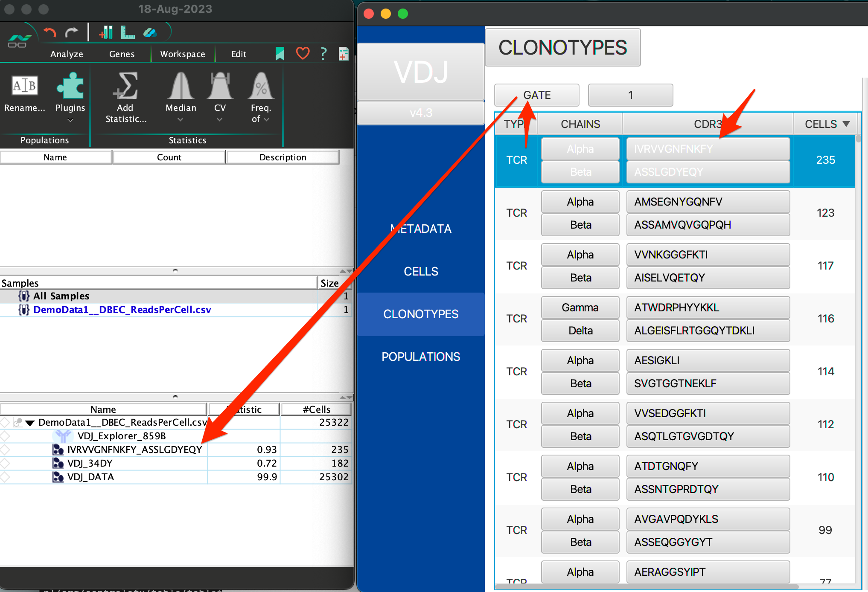The height and width of the screenshot is (592, 868).
Task: Click the Redo arrow icon
Action: tap(71, 32)
